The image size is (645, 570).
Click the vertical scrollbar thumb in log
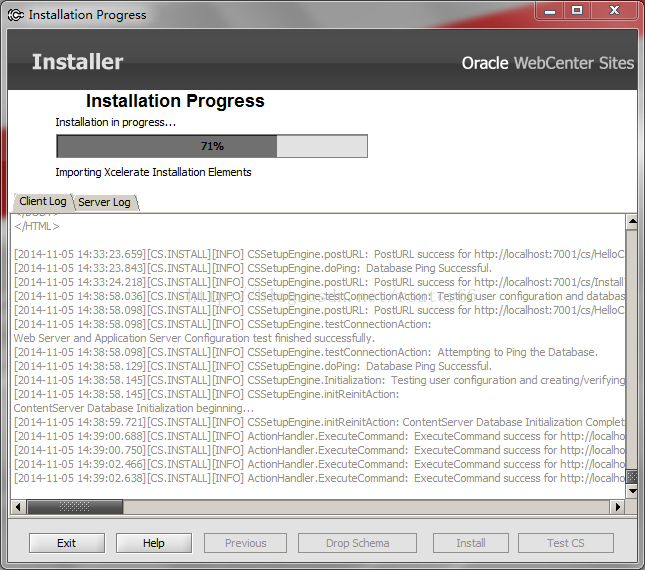tap(632, 477)
